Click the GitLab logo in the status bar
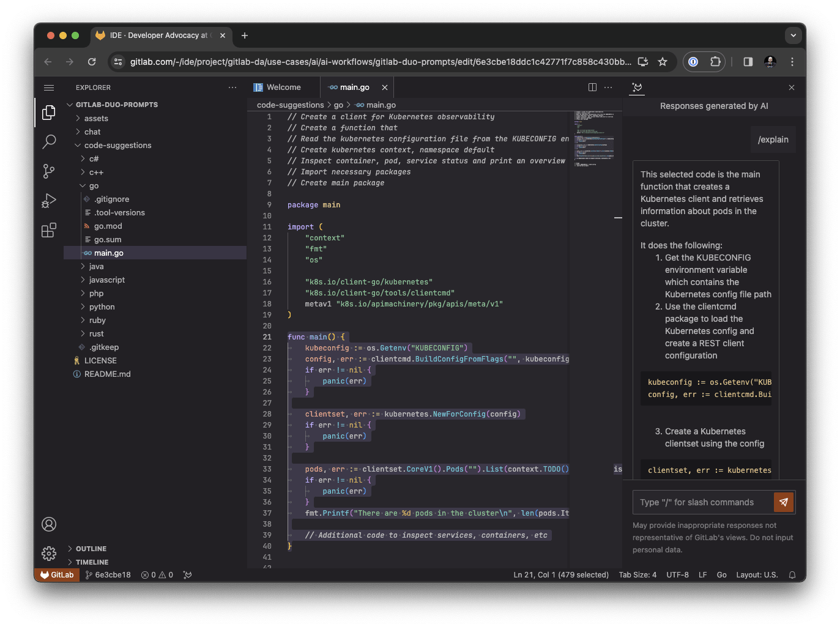 click(x=56, y=574)
